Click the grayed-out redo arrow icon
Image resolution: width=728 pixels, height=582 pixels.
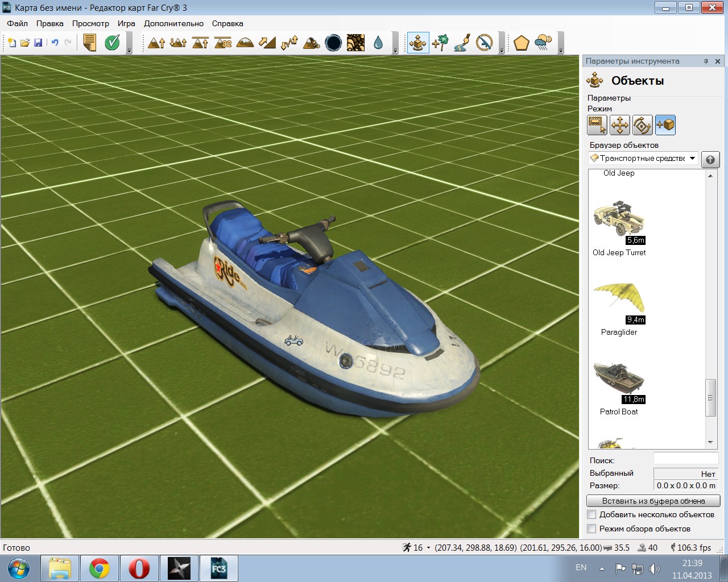[x=68, y=43]
